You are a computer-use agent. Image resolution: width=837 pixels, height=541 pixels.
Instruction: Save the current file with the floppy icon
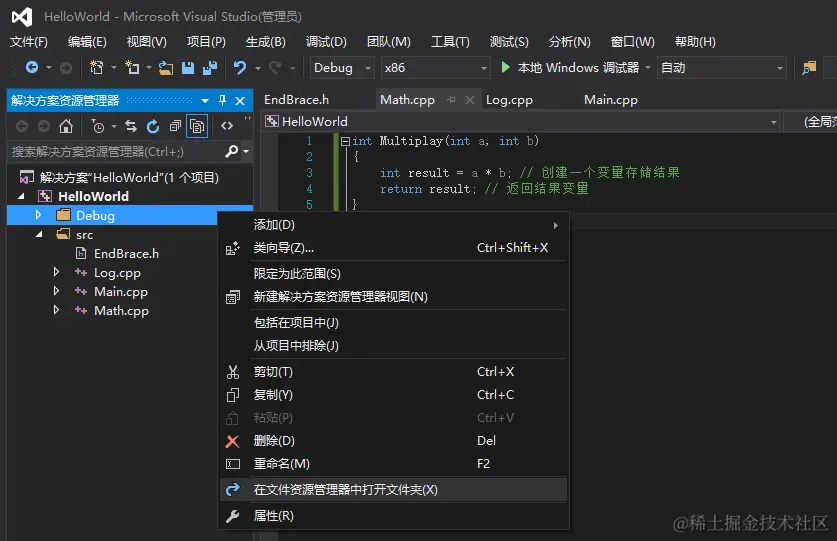click(x=188, y=68)
